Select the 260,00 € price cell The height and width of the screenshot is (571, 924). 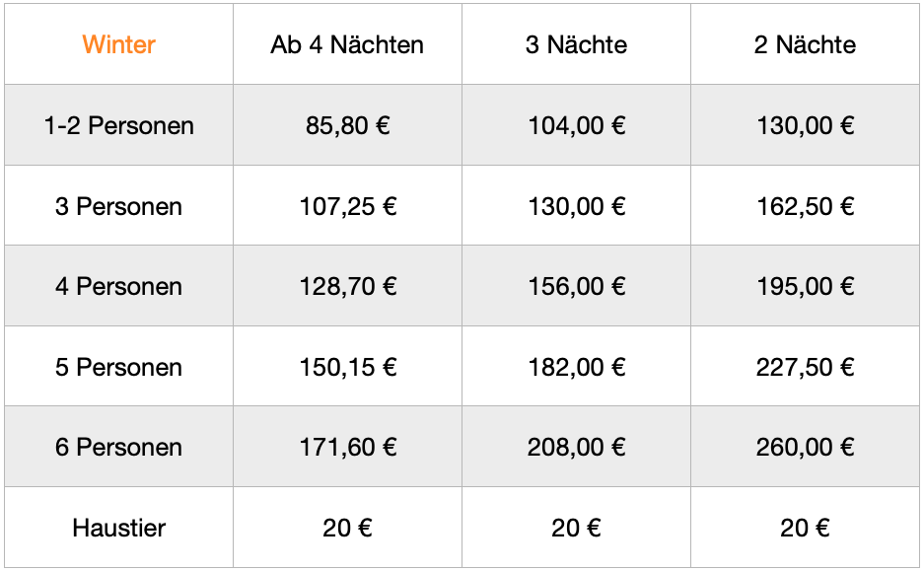pyautogui.click(x=805, y=447)
